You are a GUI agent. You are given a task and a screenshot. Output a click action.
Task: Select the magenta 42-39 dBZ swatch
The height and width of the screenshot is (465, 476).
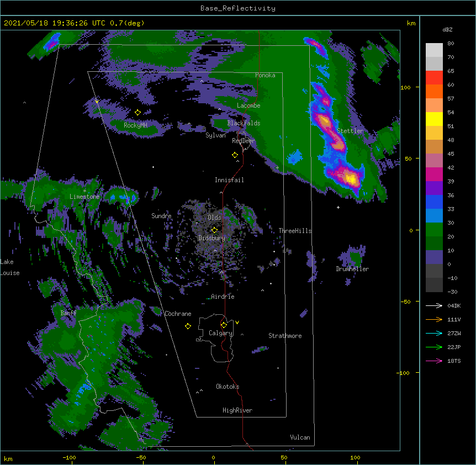point(434,174)
